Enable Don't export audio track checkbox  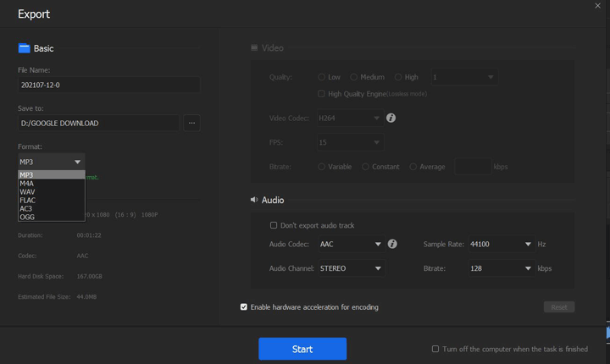point(274,225)
